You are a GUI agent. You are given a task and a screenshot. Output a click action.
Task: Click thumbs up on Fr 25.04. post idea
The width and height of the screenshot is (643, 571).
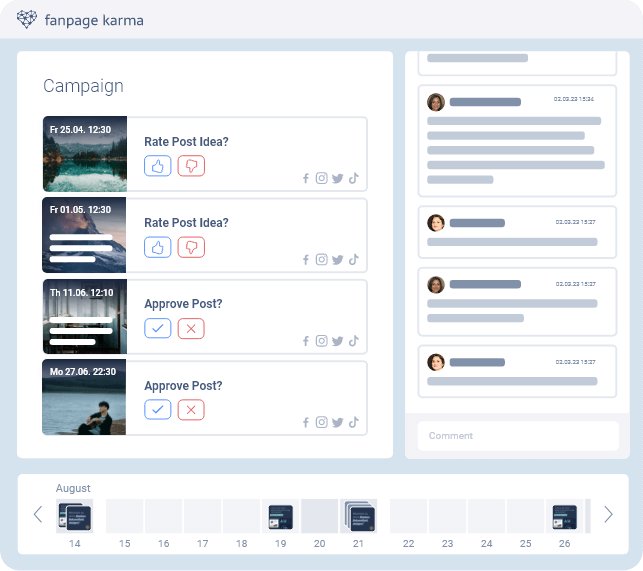pos(157,166)
